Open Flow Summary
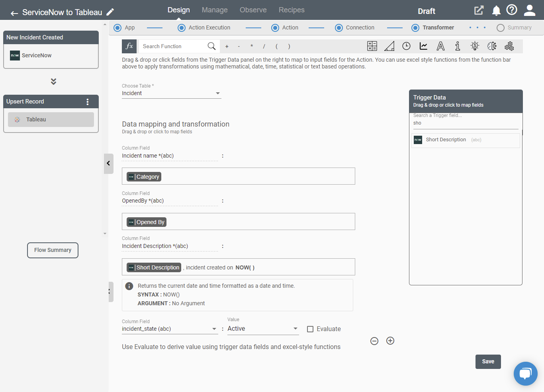The height and width of the screenshot is (392, 544). coord(53,250)
